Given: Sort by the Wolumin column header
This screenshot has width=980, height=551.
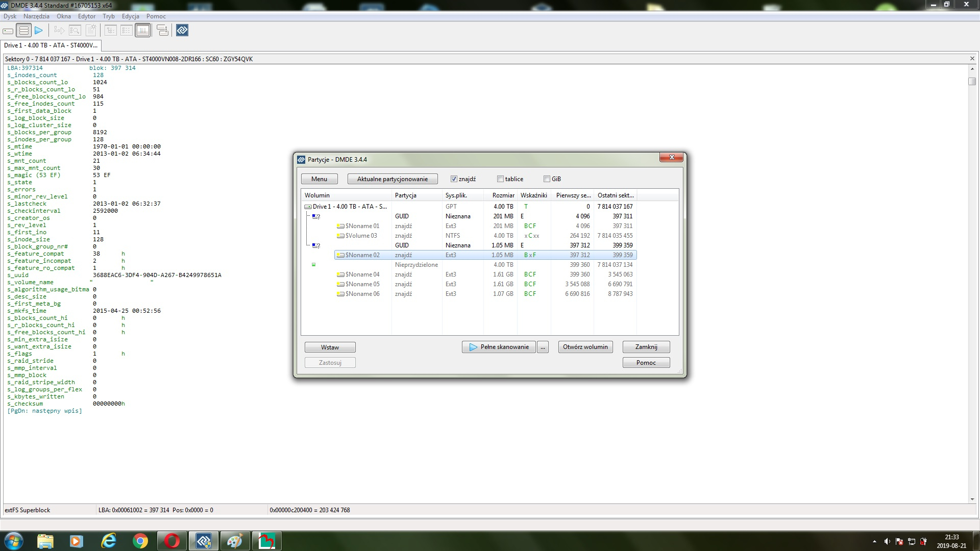Looking at the screenshot, I should (x=346, y=195).
